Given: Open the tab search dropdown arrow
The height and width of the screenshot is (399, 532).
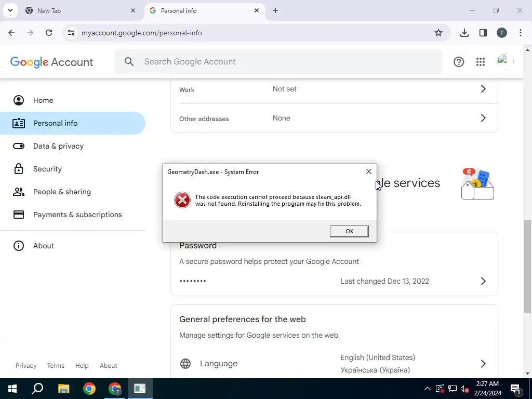Looking at the screenshot, I should click(x=10, y=10).
